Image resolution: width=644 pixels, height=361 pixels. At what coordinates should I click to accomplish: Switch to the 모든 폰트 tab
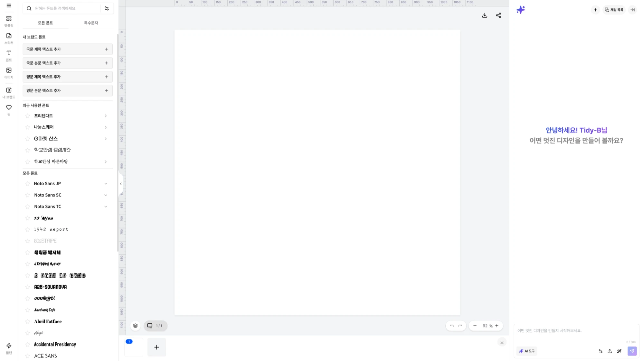pyautogui.click(x=45, y=23)
